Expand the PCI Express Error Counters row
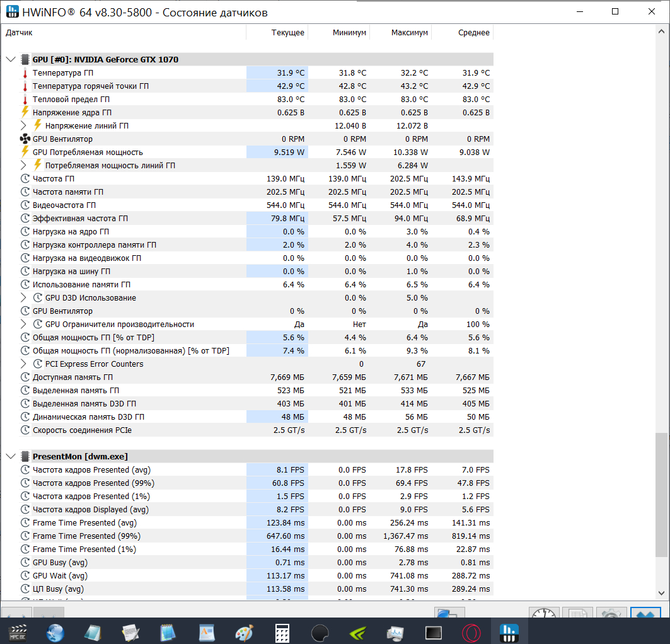The image size is (670, 644). coord(23,364)
